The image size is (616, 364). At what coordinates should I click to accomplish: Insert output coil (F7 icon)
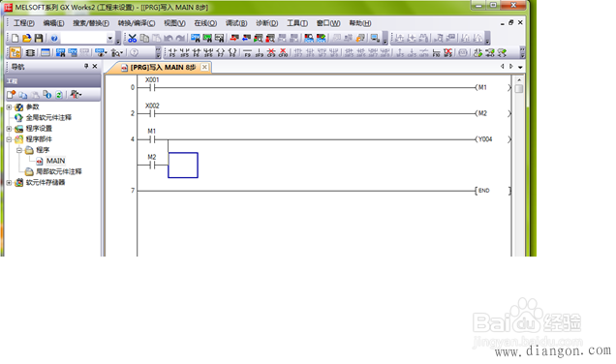(x=221, y=52)
